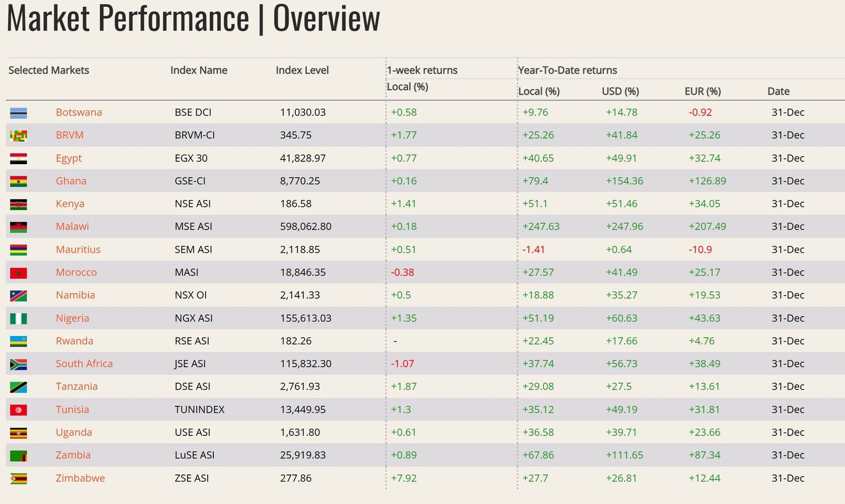Click the South Africa flag icon
845x504 pixels.
(18, 364)
